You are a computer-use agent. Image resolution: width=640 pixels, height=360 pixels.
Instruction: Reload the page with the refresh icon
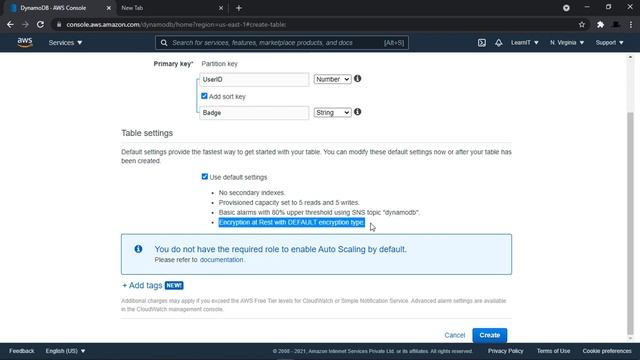[40, 24]
